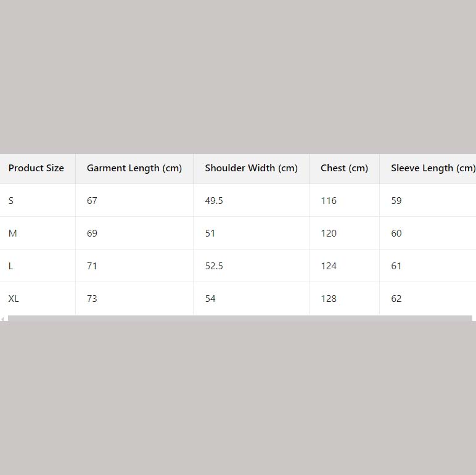Click the Shoulder Width (cm) header

(x=251, y=168)
